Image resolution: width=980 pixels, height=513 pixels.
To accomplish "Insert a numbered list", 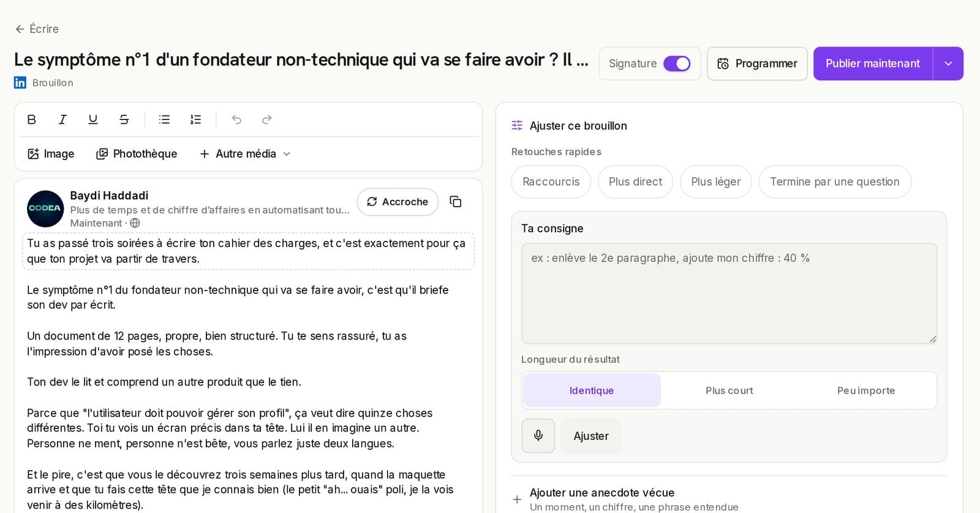I will (195, 120).
